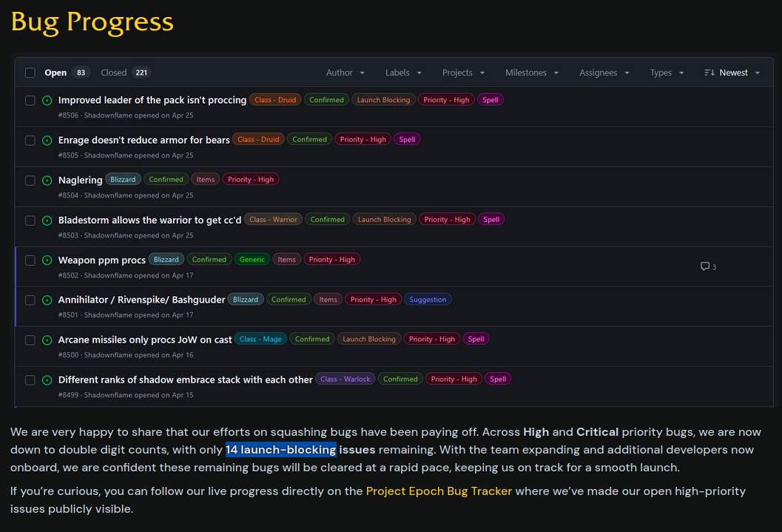Open issue about shadow embrace ranks stacking
The height and width of the screenshot is (532, 782).
tap(186, 380)
